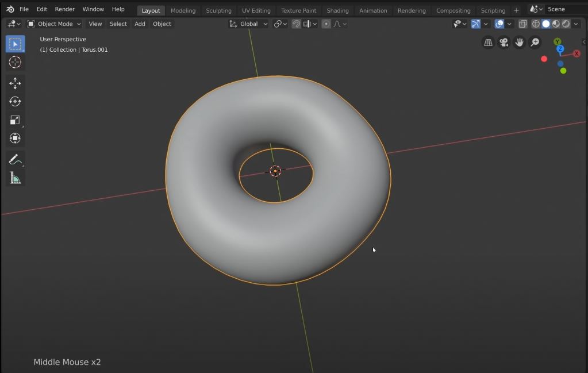The height and width of the screenshot is (373, 588).
Task: Click the hand pan view button
Action: click(x=520, y=43)
